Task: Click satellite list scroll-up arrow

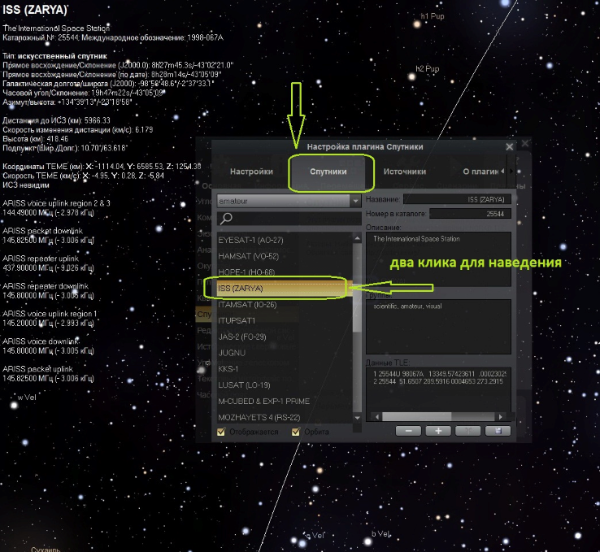Action: (x=357, y=238)
